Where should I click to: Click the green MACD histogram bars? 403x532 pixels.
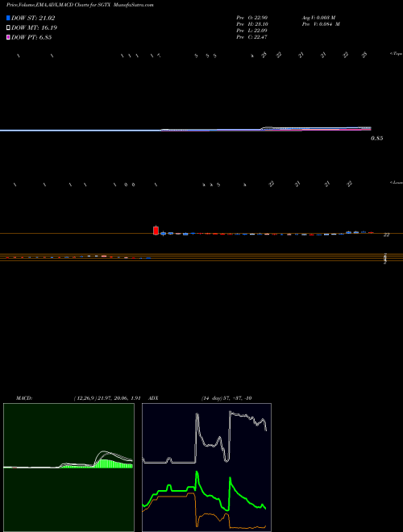(x=113, y=463)
